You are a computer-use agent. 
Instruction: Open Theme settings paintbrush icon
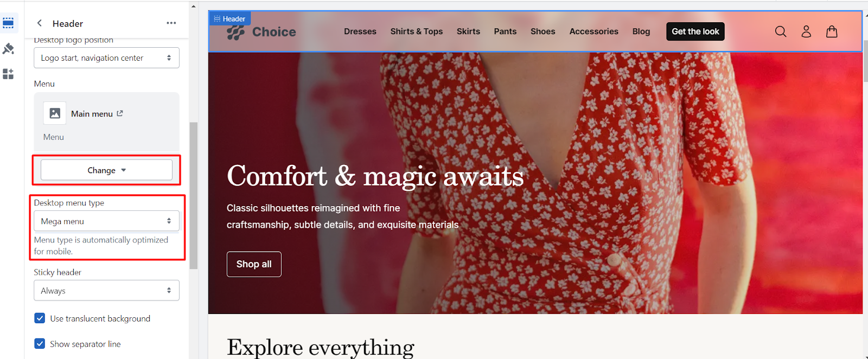(x=8, y=49)
